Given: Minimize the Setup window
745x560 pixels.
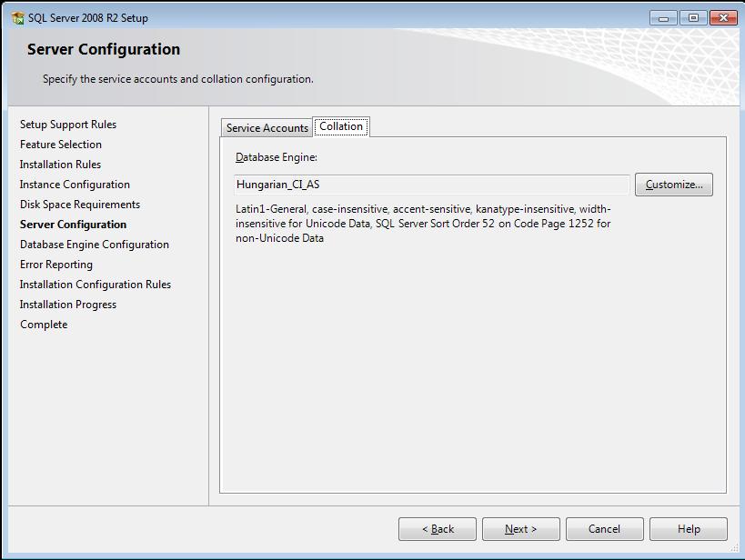Looking at the screenshot, I should pyautogui.click(x=664, y=18).
